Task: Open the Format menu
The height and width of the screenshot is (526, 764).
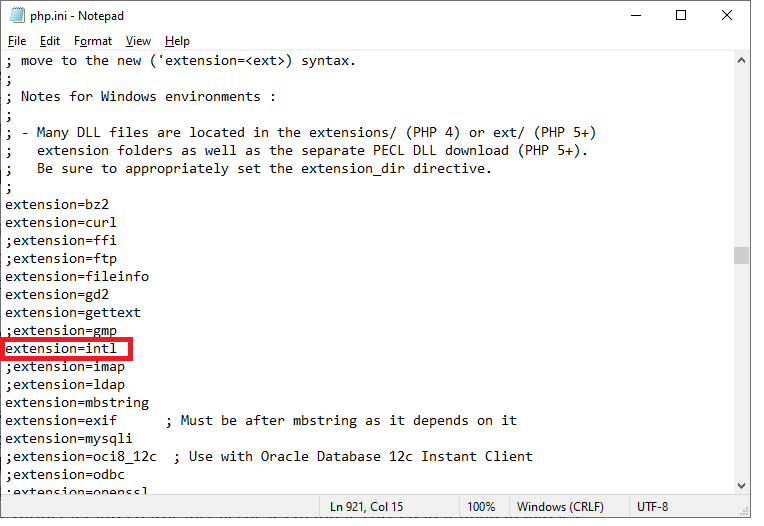Action: click(x=93, y=41)
